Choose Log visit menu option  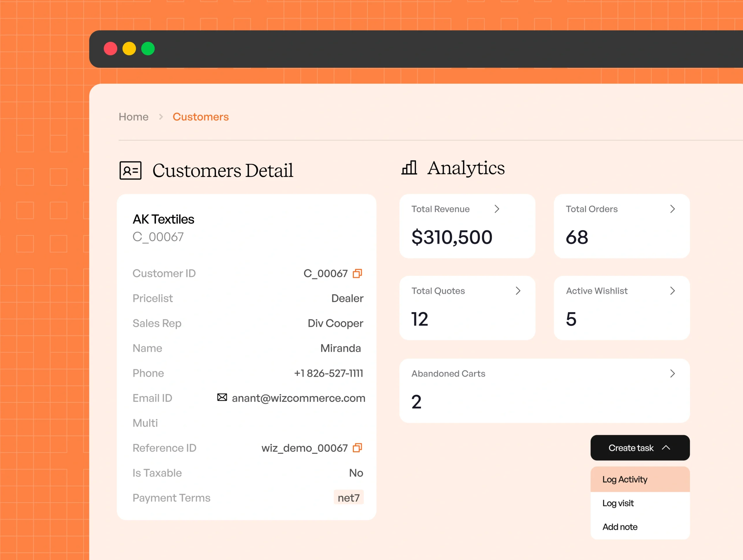pyautogui.click(x=618, y=503)
